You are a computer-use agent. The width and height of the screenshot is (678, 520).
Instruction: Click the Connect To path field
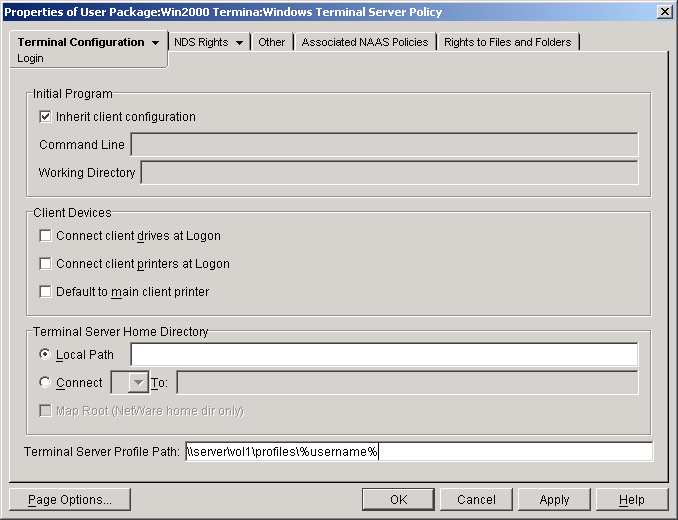(407, 383)
